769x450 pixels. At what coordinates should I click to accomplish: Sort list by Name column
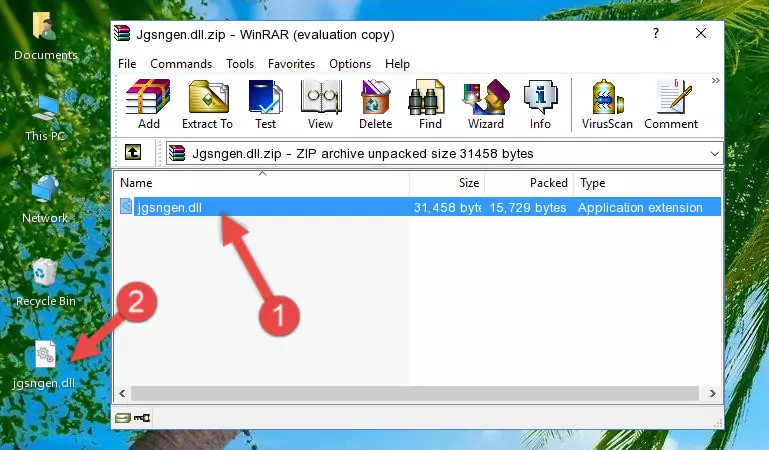click(262, 183)
